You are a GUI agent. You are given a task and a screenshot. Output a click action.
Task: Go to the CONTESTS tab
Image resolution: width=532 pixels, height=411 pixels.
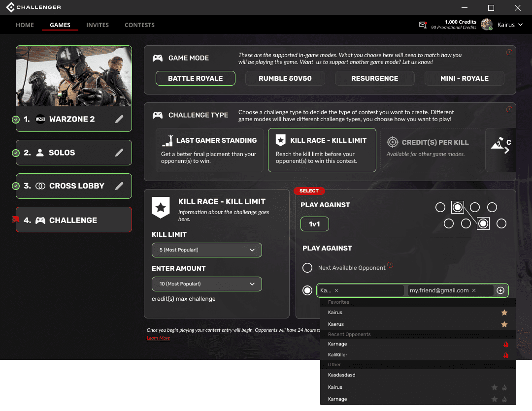point(139,25)
